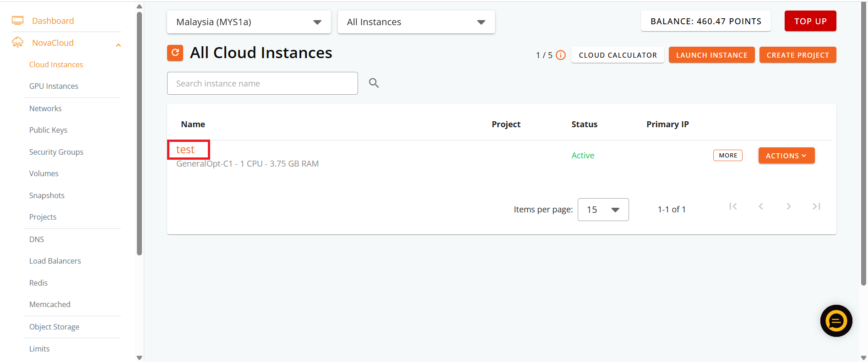
Task: Open Memcached in the sidebar
Action: [x=50, y=304]
